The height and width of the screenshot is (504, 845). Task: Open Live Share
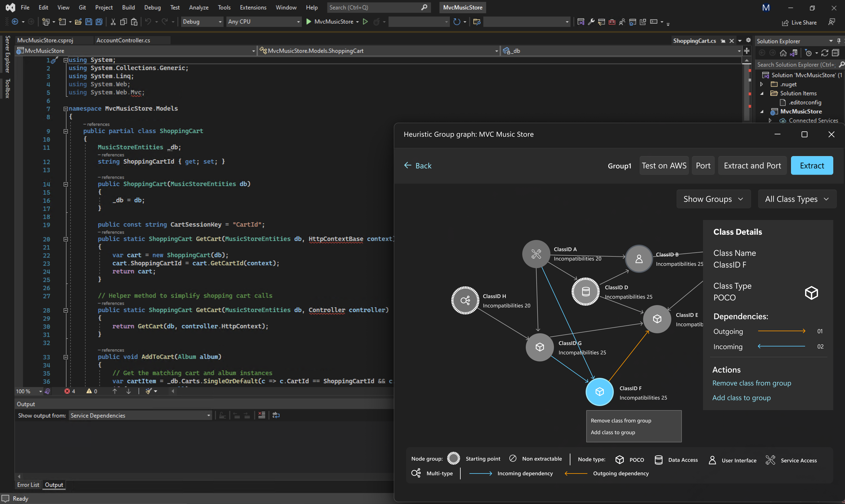click(799, 22)
